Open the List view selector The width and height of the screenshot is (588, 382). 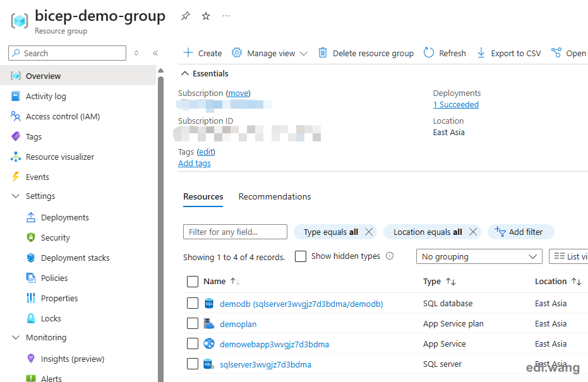pos(568,256)
